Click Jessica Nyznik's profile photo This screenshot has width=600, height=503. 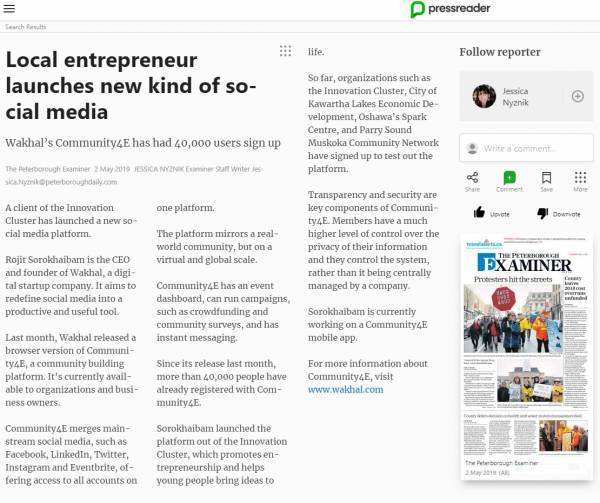(484, 96)
